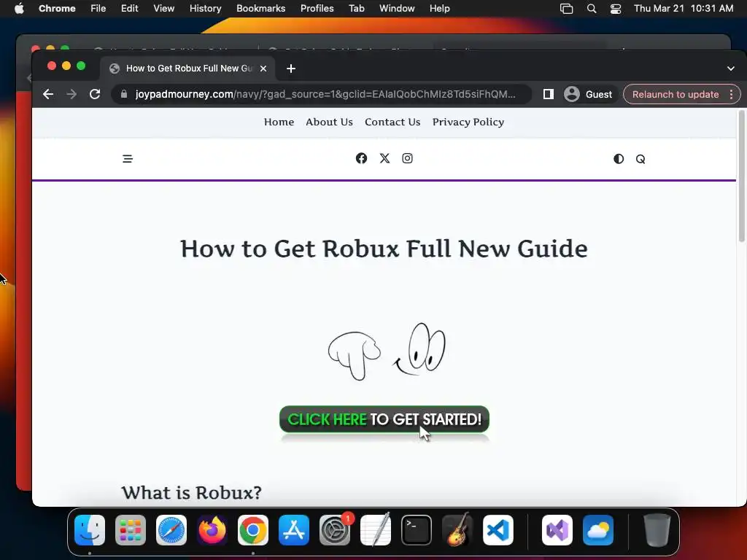Open Visual Studio Code from the Dock

(498, 530)
